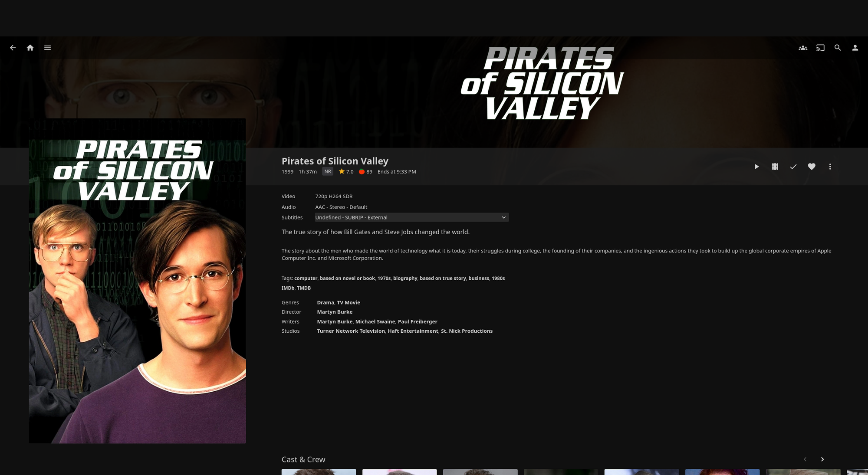The image size is (868, 475).
Task: Open the TMDB external link
Action: click(x=304, y=288)
